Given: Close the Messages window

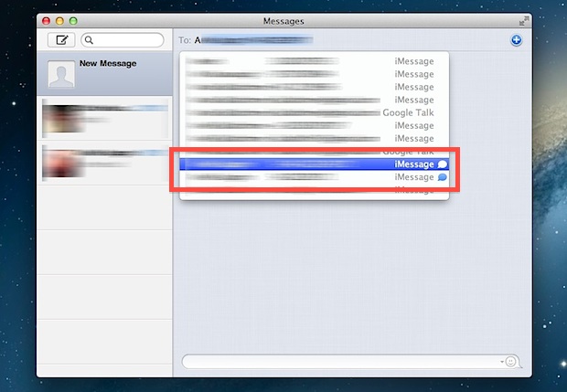Looking at the screenshot, I should click(x=46, y=21).
